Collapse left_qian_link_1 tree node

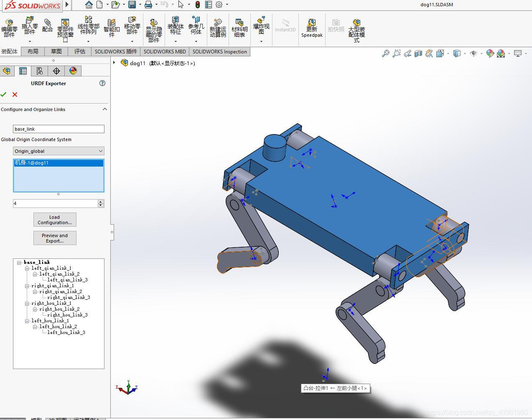pos(27,268)
